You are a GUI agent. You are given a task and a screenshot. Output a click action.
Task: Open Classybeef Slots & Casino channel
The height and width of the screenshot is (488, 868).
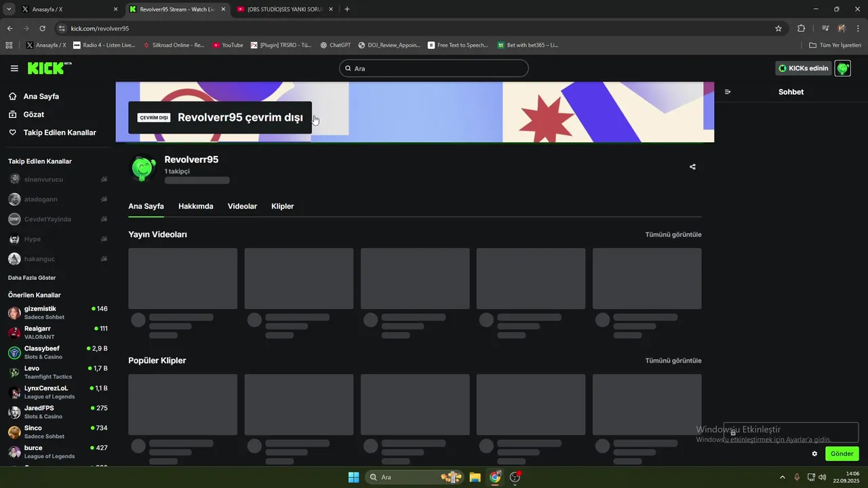click(x=58, y=352)
